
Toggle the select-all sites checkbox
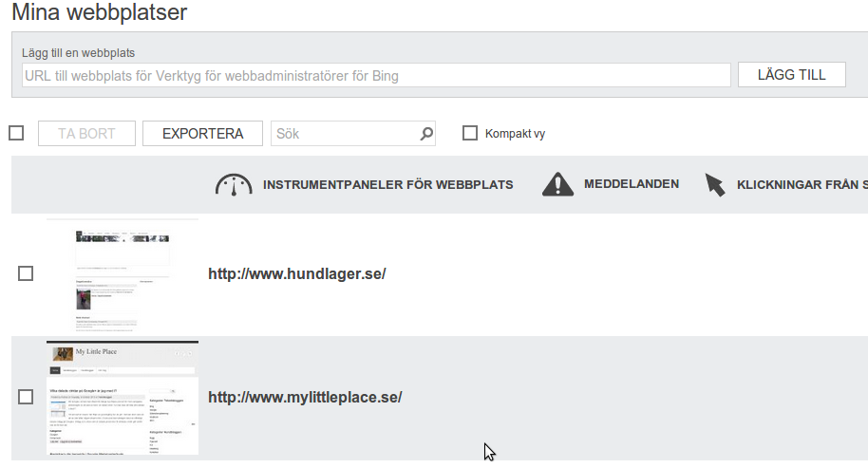tap(16, 133)
